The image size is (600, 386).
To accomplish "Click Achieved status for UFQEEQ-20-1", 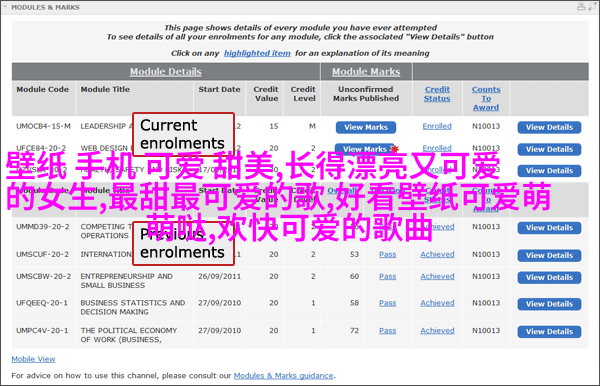I will [x=437, y=303].
